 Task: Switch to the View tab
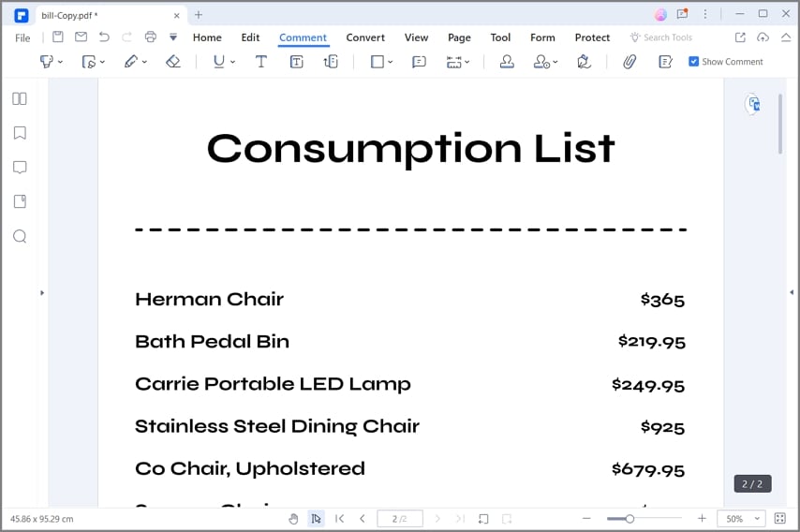pos(416,37)
